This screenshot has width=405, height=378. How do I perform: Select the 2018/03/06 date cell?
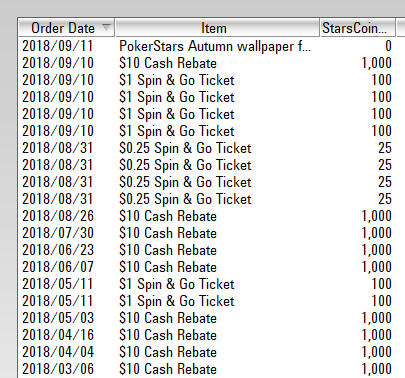[58, 369]
